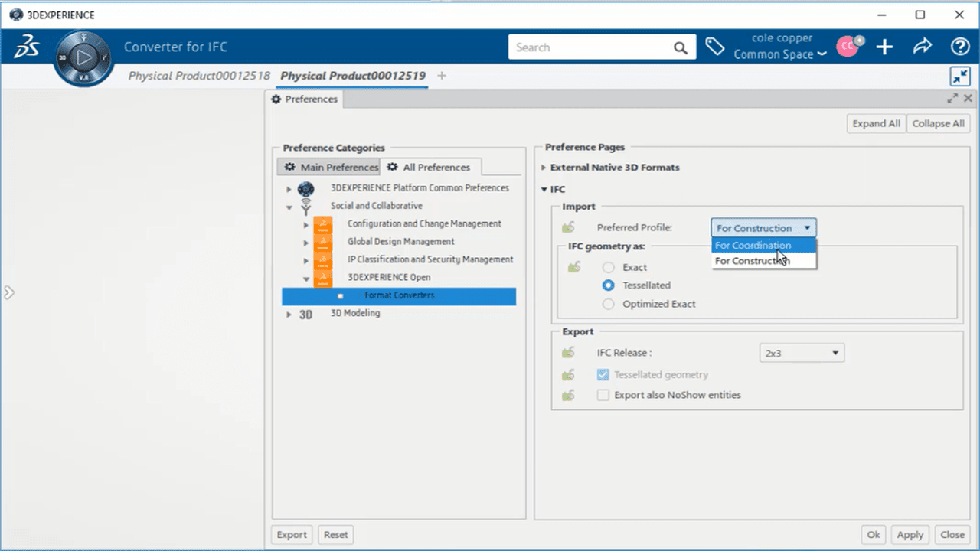Click the Collapse All button
Screen dimensions: 980x551
click(x=938, y=123)
